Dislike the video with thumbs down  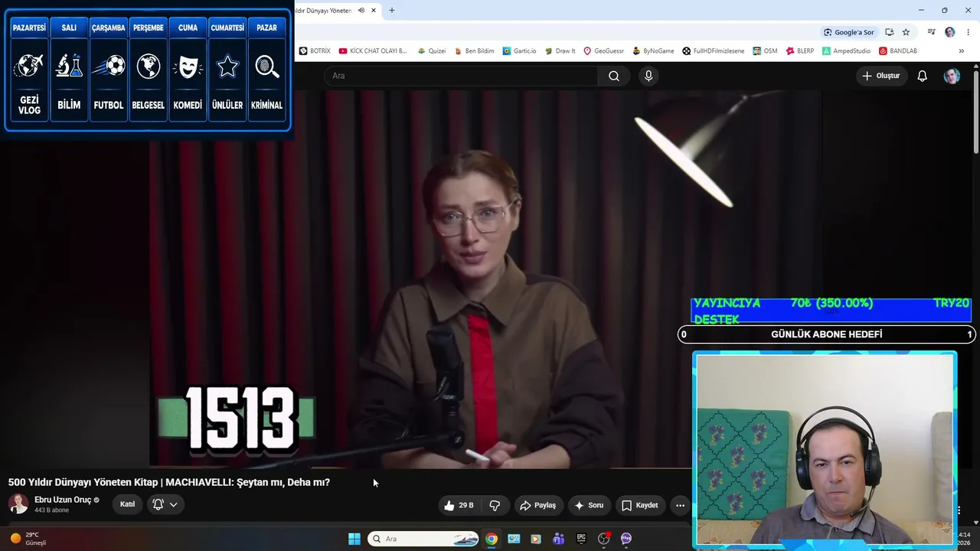495,505
